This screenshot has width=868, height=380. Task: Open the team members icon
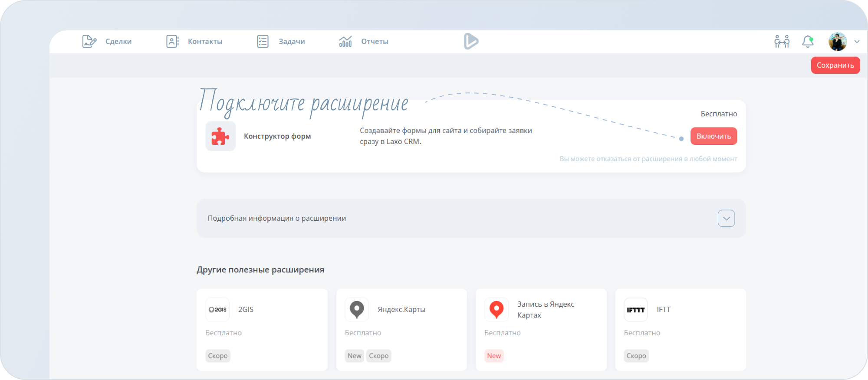pyautogui.click(x=782, y=42)
